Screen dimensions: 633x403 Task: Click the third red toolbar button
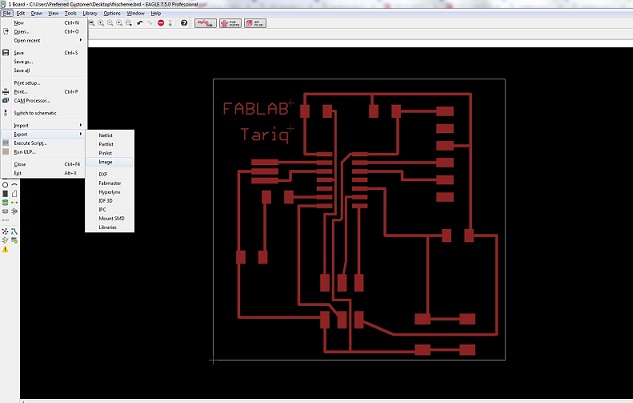(255, 23)
